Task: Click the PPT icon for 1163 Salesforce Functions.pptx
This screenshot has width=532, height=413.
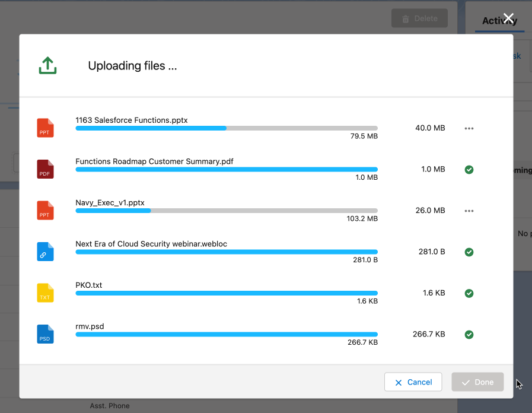Action: point(45,128)
